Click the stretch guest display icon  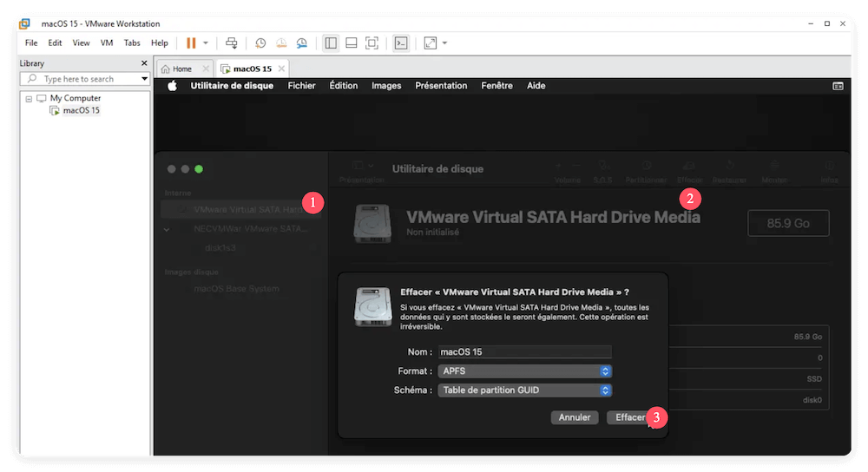coord(431,43)
